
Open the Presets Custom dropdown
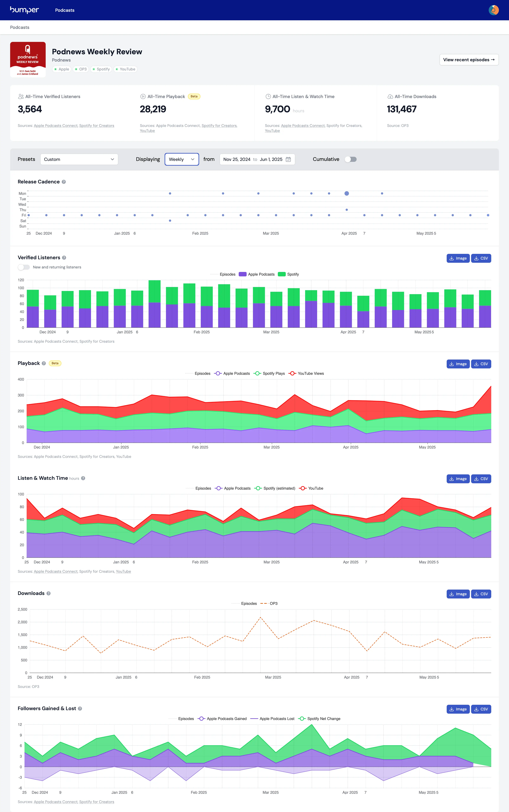coord(79,159)
